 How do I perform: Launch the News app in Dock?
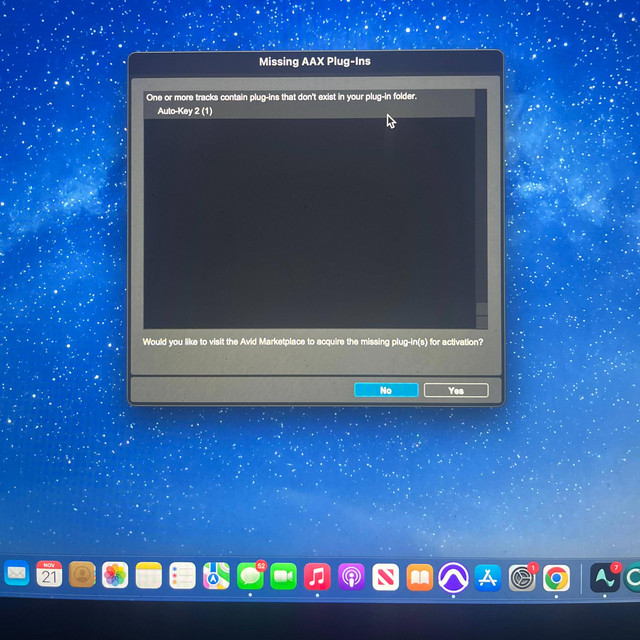pyautogui.click(x=385, y=577)
